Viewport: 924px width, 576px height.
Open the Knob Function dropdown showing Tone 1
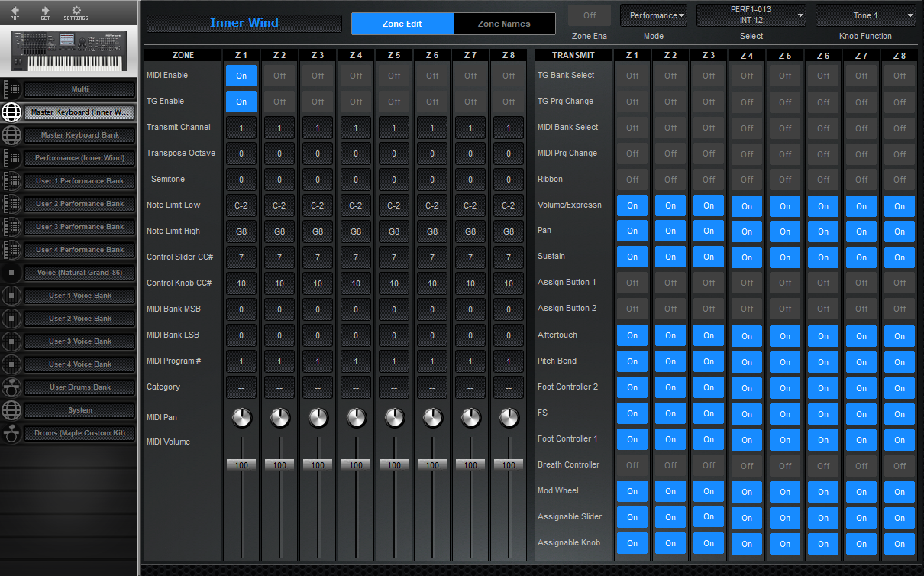click(867, 15)
